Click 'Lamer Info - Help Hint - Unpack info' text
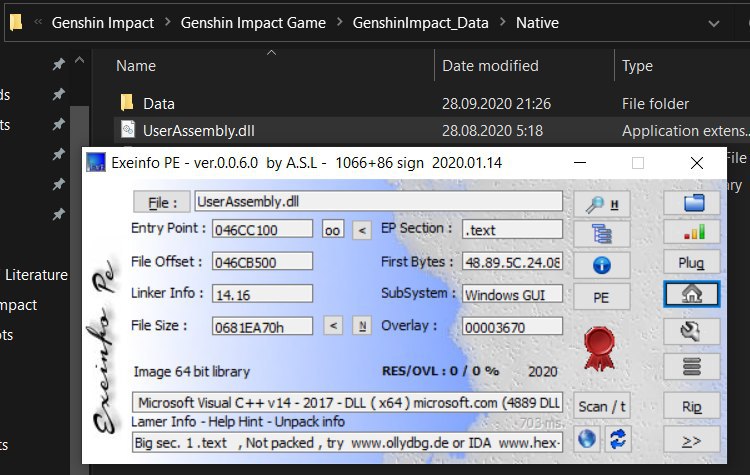This screenshot has height=475, width=750. pos(238,421)
